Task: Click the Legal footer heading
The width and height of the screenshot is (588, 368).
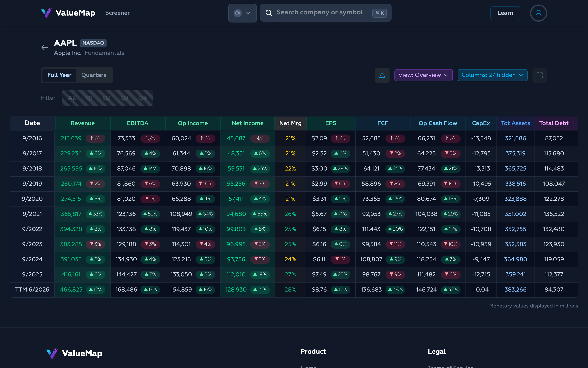Action: click(x=437, y=352)
